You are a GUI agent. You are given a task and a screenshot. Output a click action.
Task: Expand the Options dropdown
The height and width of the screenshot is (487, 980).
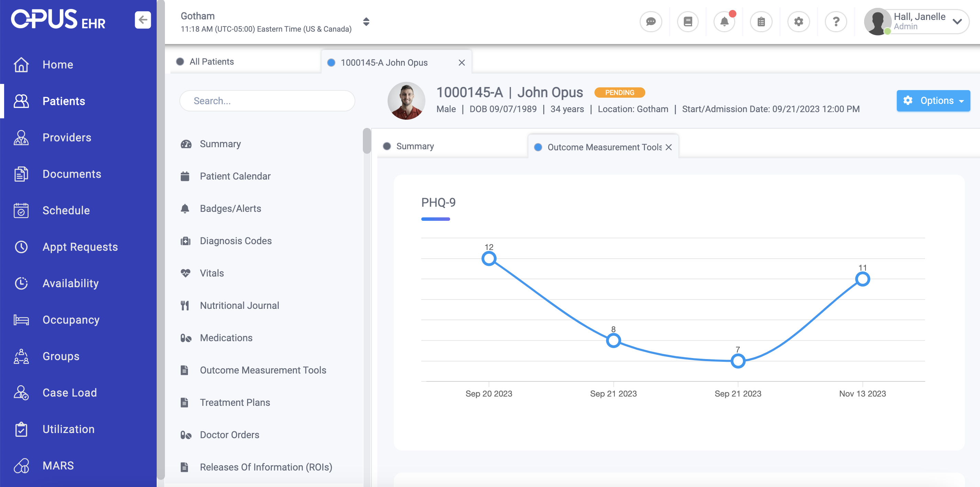coord(933,100)
